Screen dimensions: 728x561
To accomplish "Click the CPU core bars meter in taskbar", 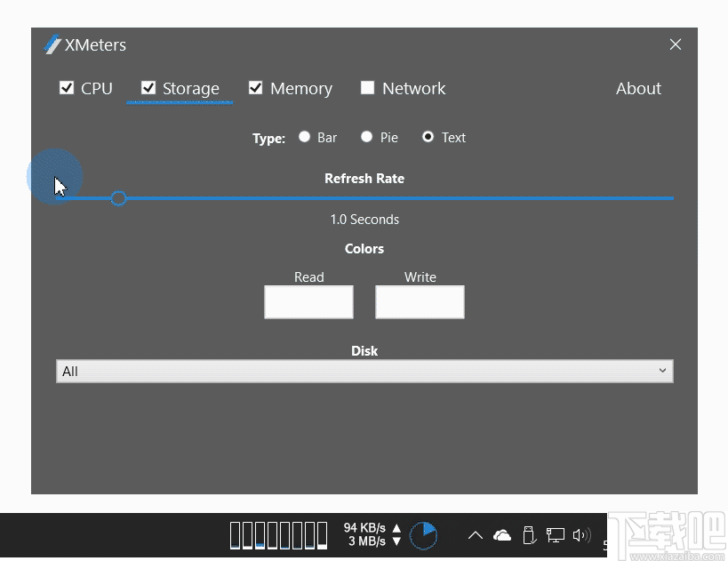I will [x=278, y=535].
